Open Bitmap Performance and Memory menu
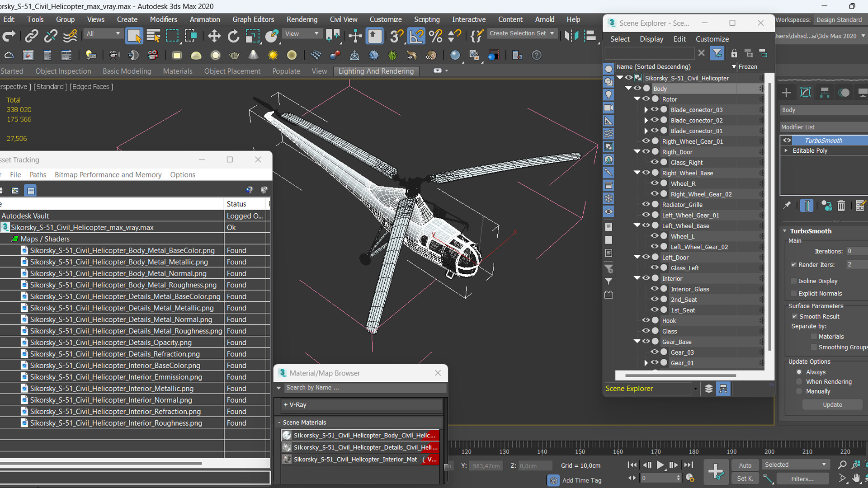 point(108,175)
